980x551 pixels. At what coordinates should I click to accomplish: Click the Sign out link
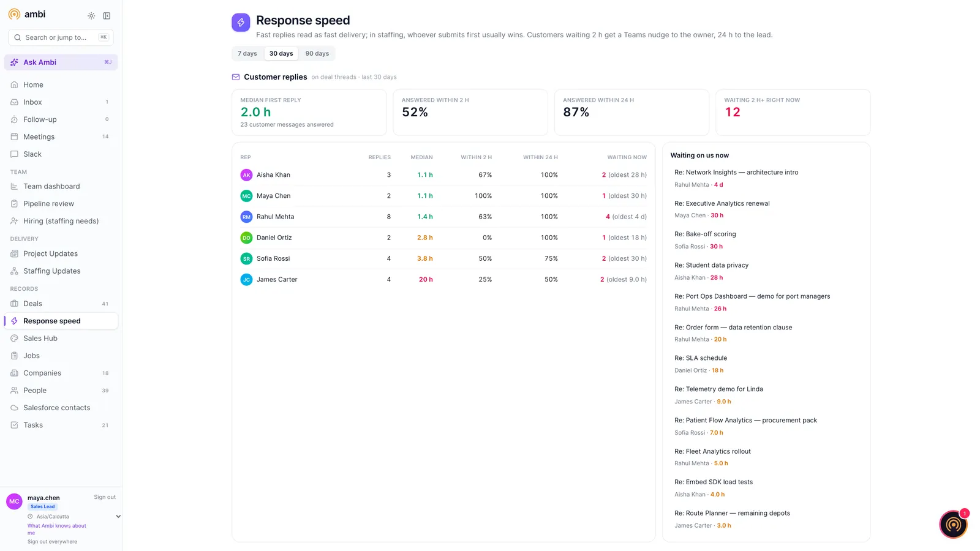tap(105, 498)
